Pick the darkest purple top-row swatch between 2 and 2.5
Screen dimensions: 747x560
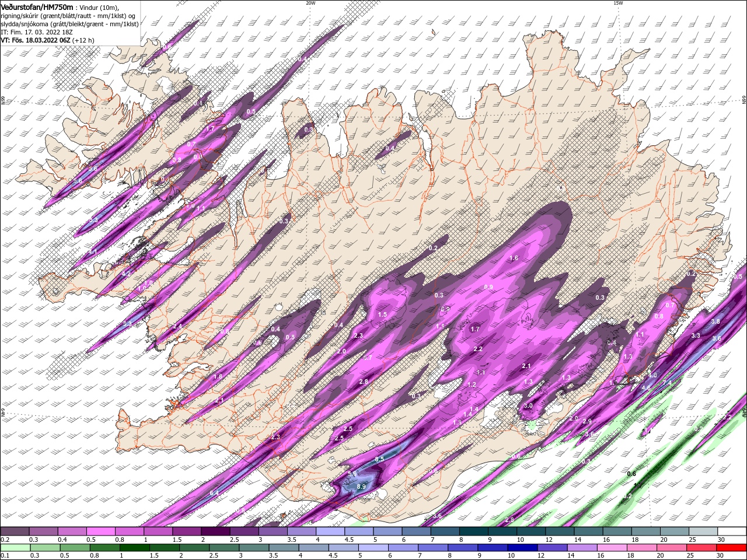pos(215,531)
